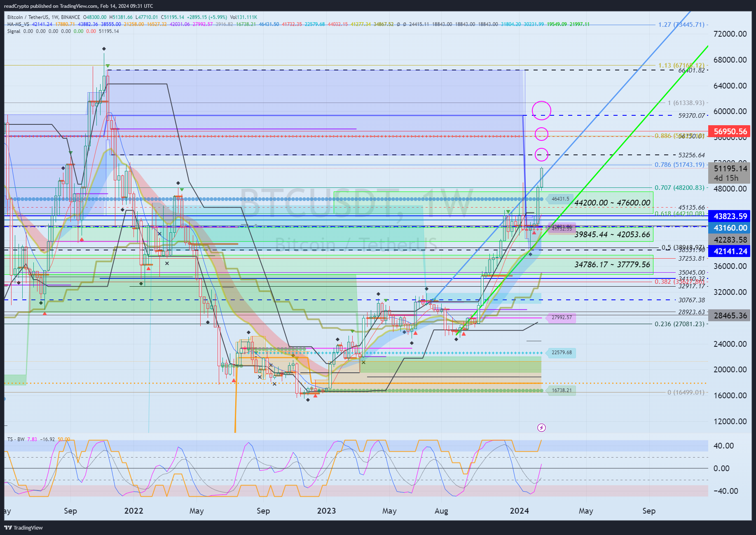Click 64000.00 on the price axis
Screen dimensions: 756x535
(x=730, y=86)
